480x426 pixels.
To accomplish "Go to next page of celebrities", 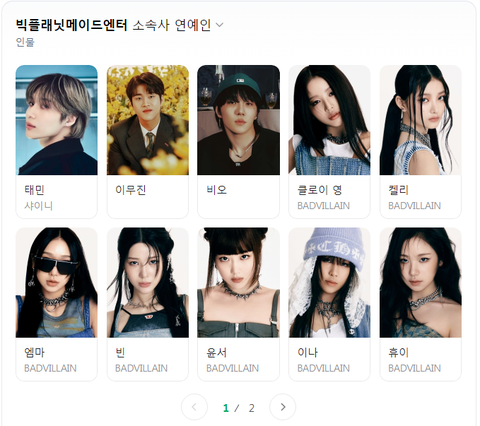I will pos(283,407).
